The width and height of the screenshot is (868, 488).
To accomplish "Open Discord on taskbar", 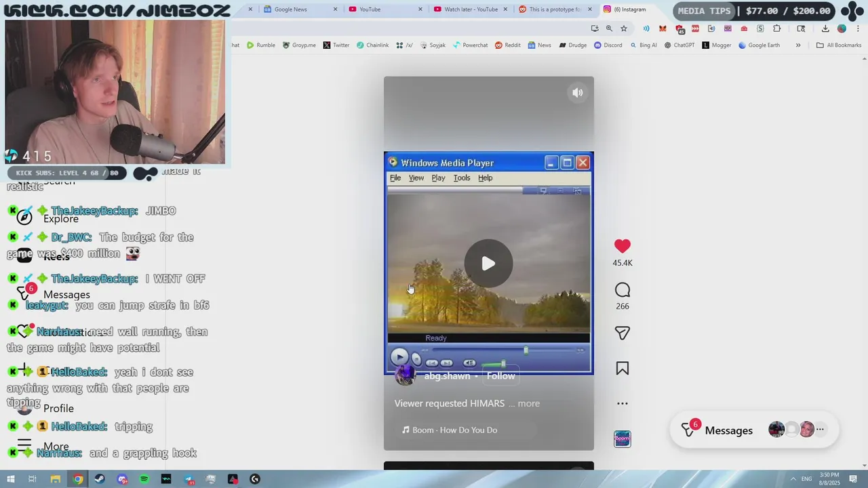I will click(122, 479).
